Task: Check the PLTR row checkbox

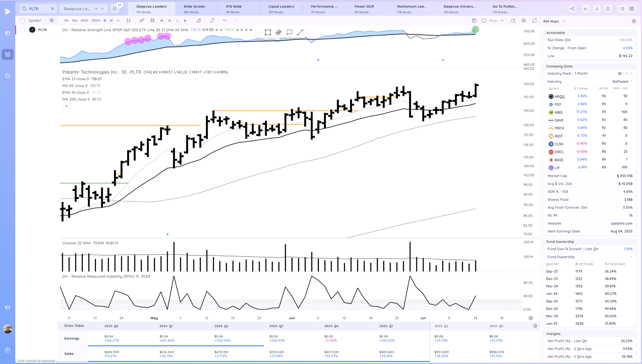Action: tap(23, 30)
